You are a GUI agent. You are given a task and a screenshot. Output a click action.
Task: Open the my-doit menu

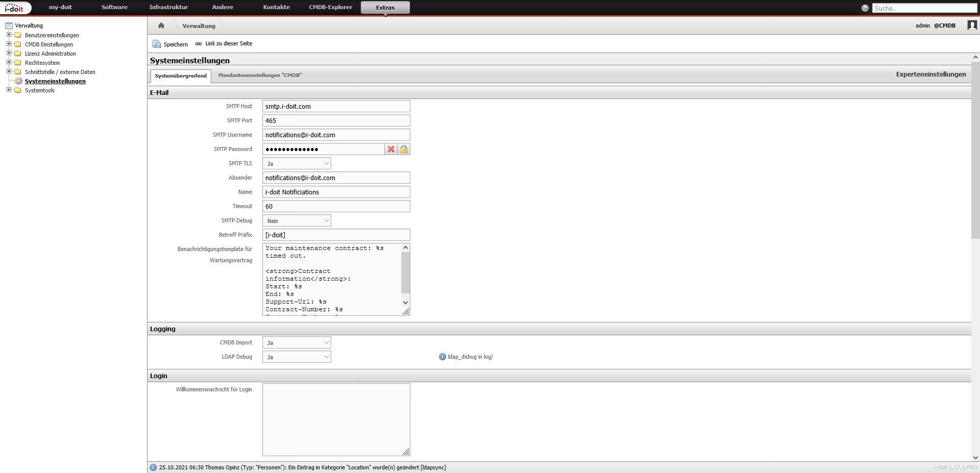click(60, 7)
